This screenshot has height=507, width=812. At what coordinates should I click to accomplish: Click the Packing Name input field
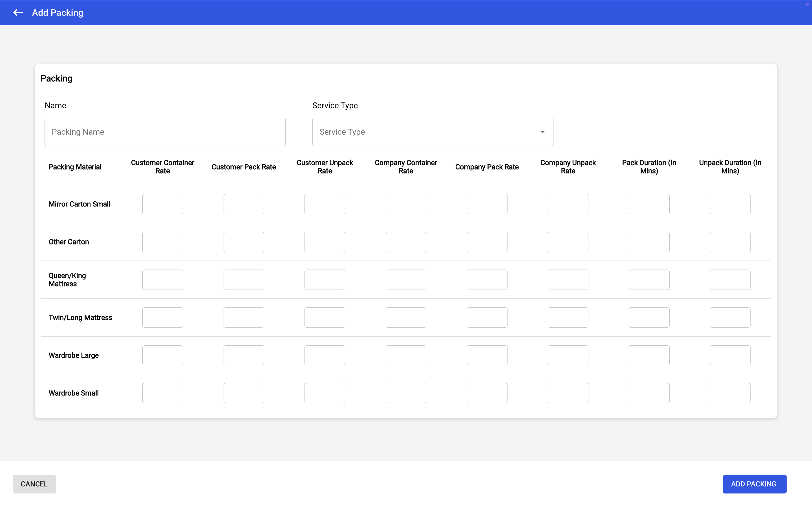point(165,132)
